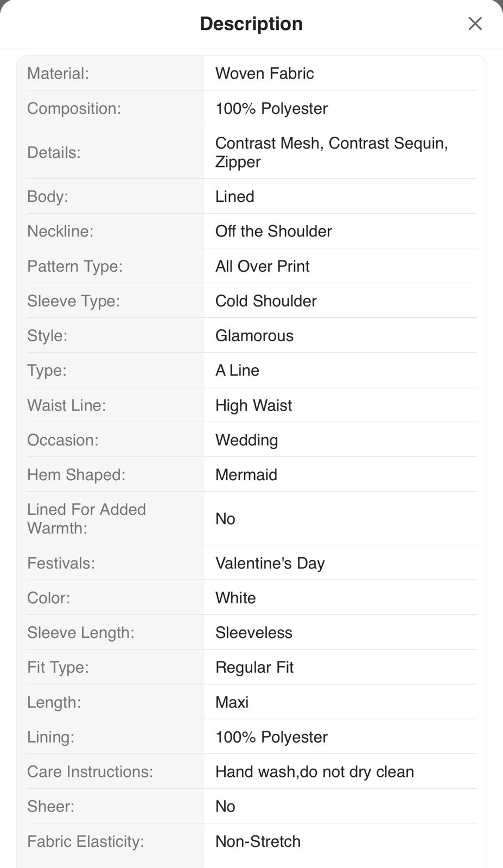Tap the Mermaid hem shape value
503x868 pixels.
coord(246,475)
